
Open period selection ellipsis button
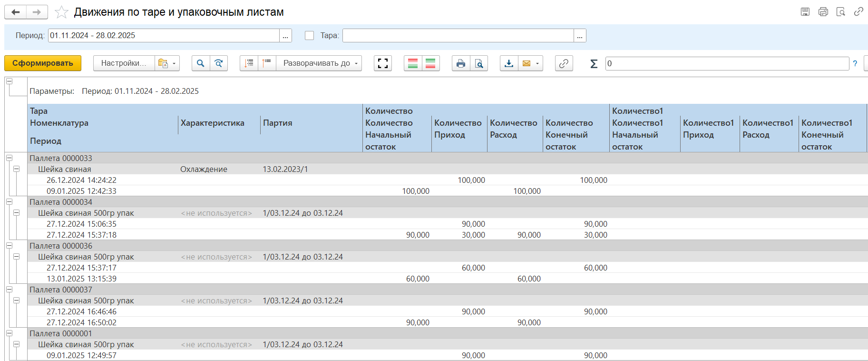(285, 36)
